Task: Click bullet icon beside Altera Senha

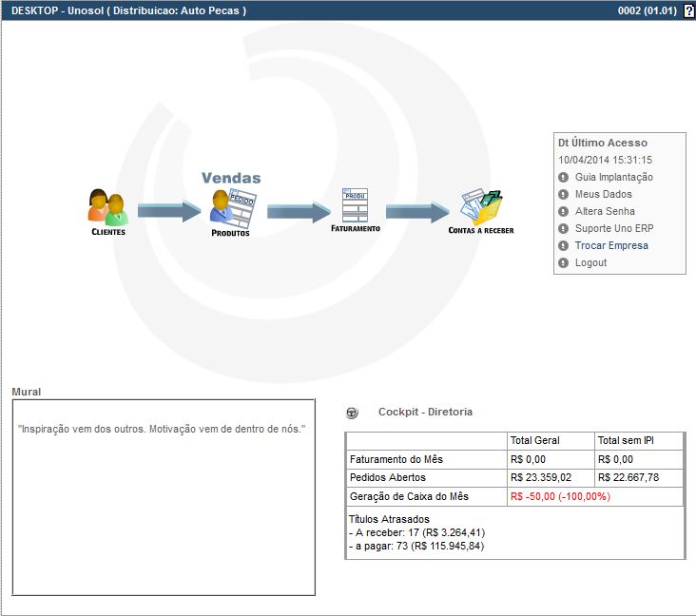Action: (x=563, y=211)
